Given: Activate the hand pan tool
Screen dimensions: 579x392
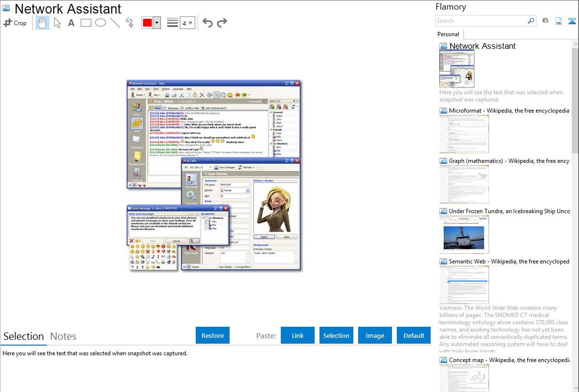Looking at the screenshot, I should (x=43, y=23).
